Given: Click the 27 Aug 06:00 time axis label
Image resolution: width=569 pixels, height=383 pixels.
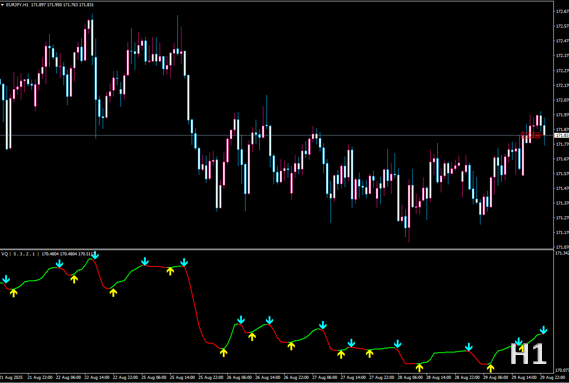Looking at the screenshot, I should [x=325, y=378].
